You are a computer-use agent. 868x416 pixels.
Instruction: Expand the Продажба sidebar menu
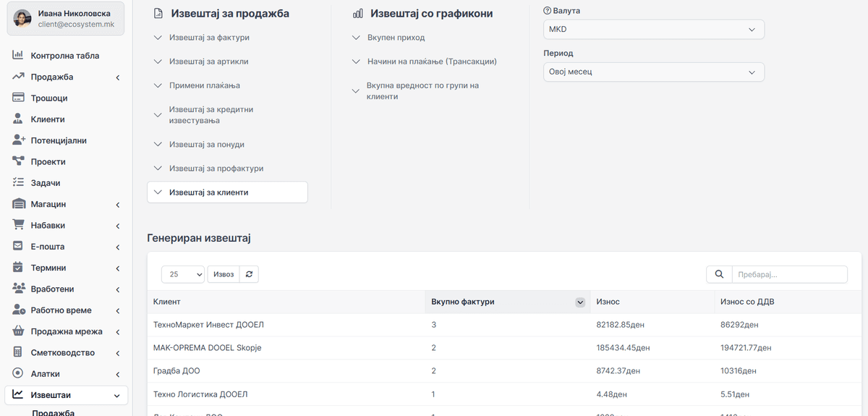point(66,77)
